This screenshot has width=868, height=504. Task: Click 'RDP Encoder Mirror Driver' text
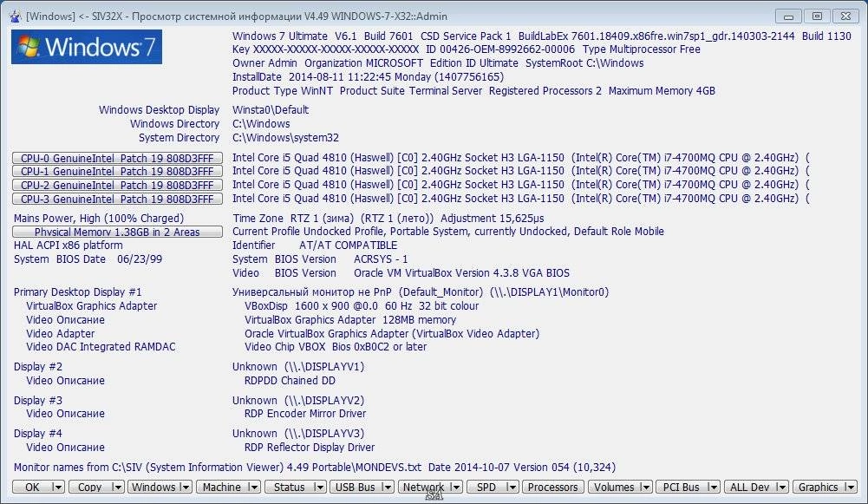click(x=305, y=414)
